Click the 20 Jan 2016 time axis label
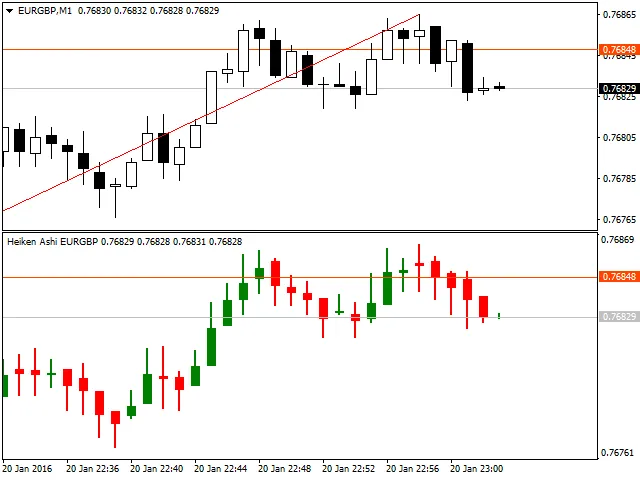The width and height of the screenshot is (640, 480). tap(27, 469)
